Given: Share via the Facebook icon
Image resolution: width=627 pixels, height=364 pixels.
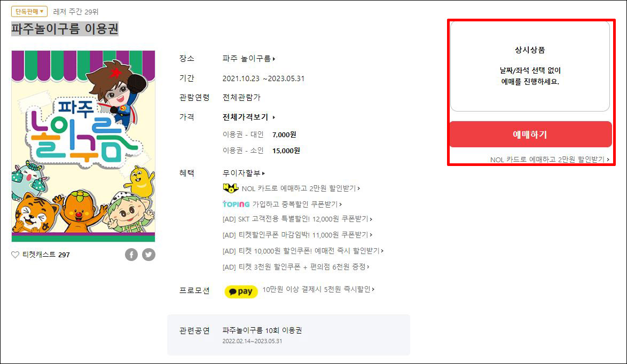Looking at the screenshot, I should point(131,255).
